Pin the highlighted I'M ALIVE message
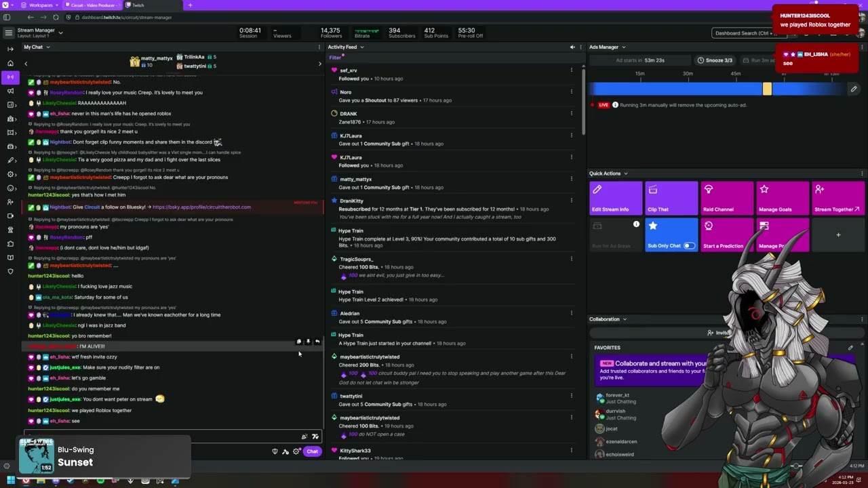 click(x=308, y=342)
